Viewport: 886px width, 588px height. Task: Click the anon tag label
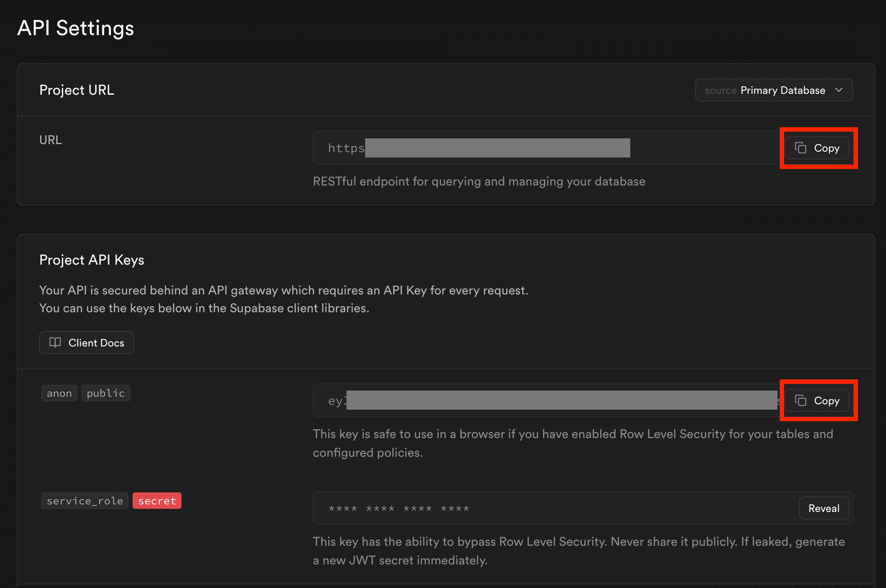coord(59,393)
